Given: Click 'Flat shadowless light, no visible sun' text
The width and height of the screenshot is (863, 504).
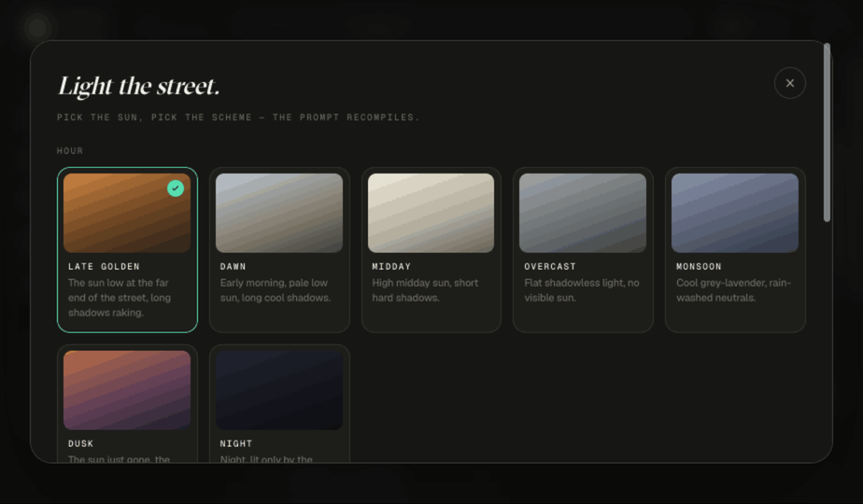Looking at the screenshot, I should [581, 290].
